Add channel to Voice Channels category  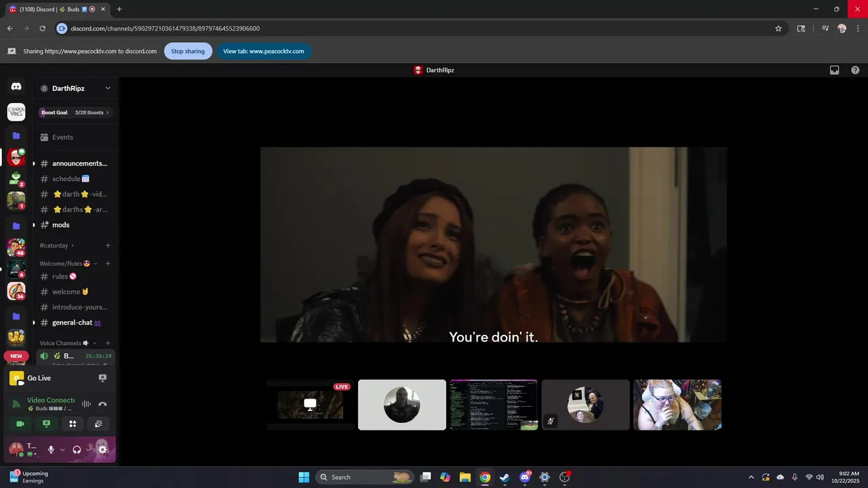(108, 343)
